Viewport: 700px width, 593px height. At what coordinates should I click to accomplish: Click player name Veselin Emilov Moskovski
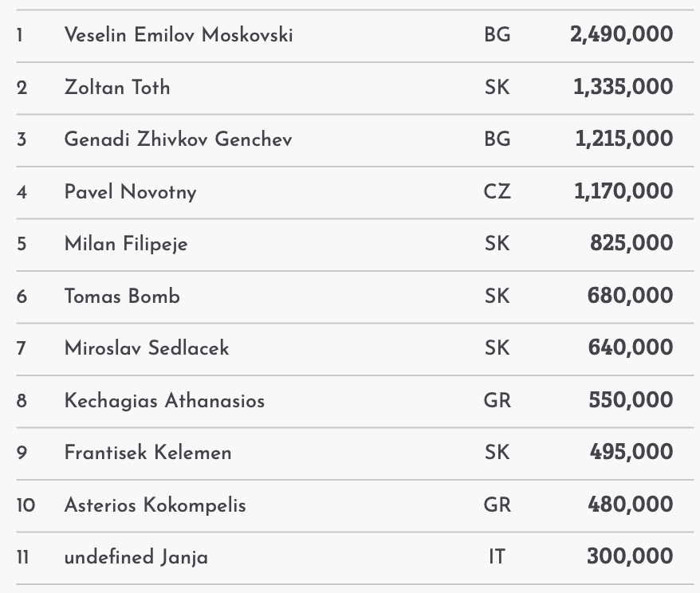click(x=179, y=35)
